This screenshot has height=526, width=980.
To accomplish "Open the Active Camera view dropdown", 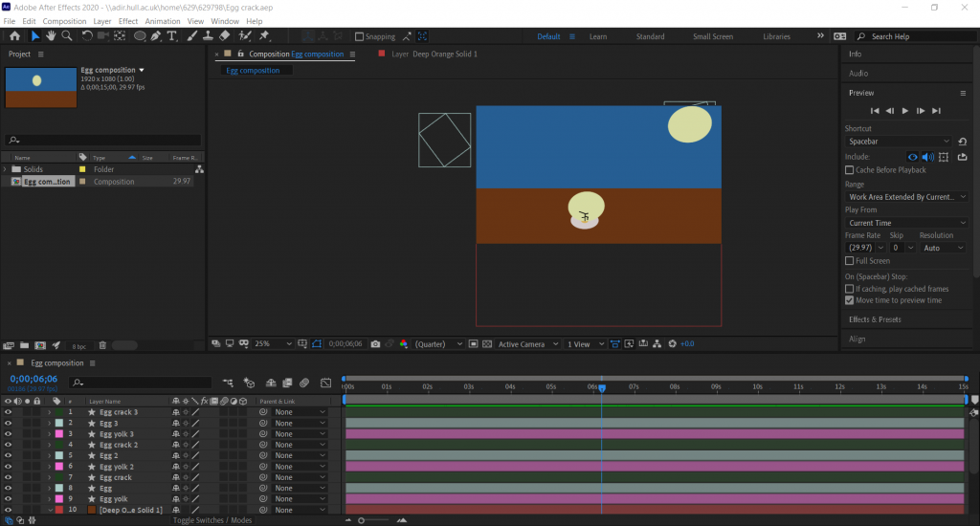I will (526, 344).
